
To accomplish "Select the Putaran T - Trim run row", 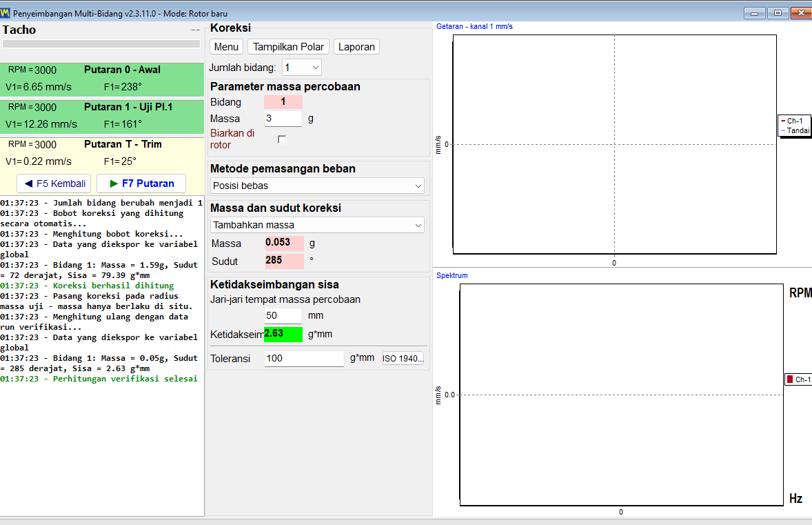I will pos(102,154).
